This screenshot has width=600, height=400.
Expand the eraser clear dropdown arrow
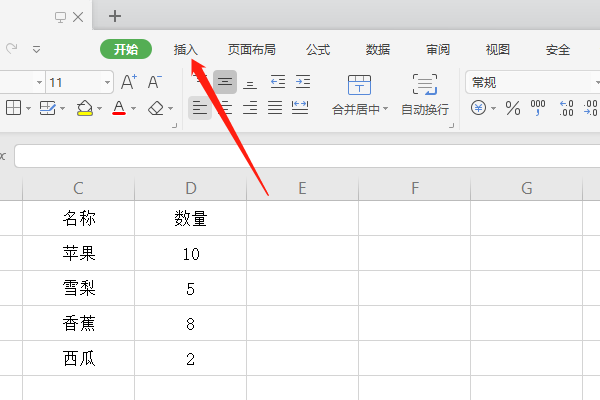coord(171,109)
